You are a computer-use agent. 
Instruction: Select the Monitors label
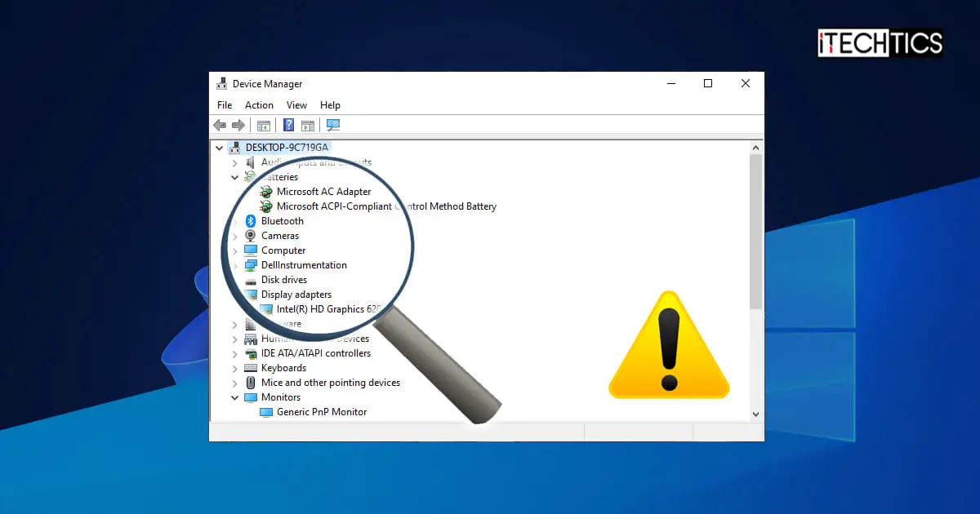tap(281, 397)
